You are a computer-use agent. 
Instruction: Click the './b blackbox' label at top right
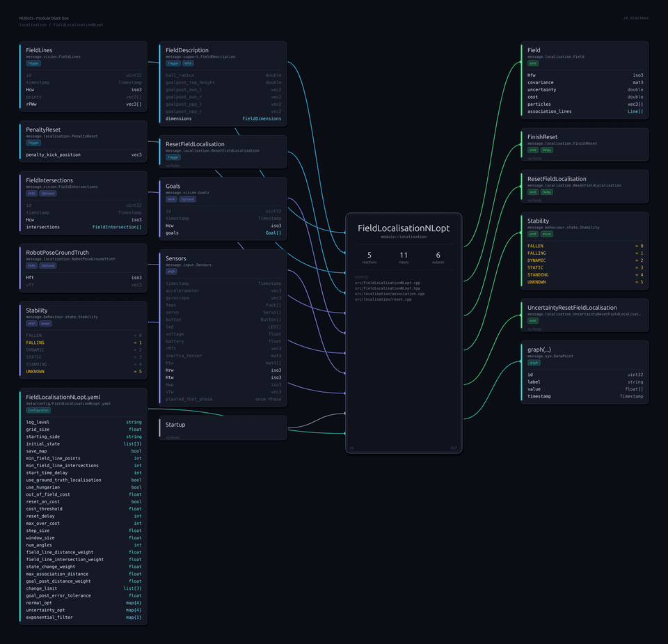pyautogui.click(x=635, y=18)
